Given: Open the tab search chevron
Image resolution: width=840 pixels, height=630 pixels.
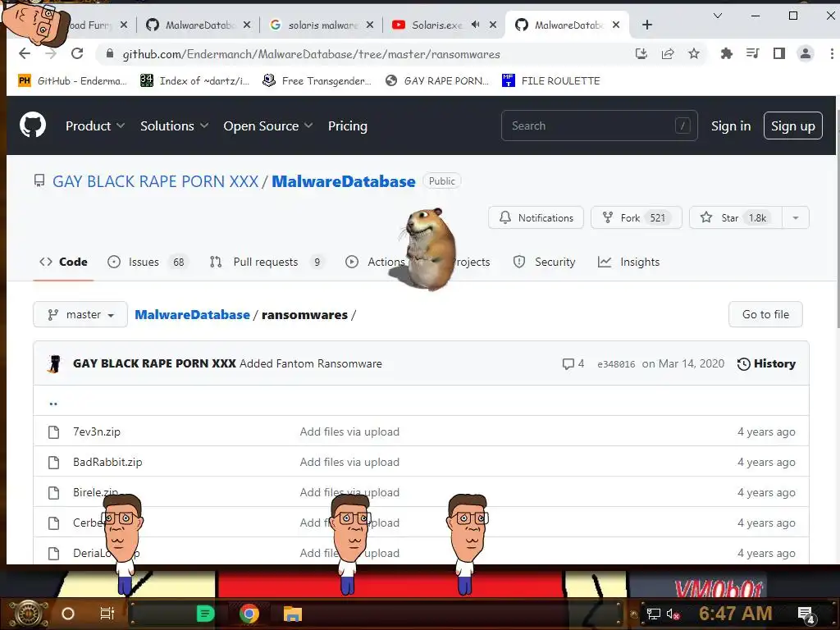Looking at the screenshot, I should [x=718, y=16].
